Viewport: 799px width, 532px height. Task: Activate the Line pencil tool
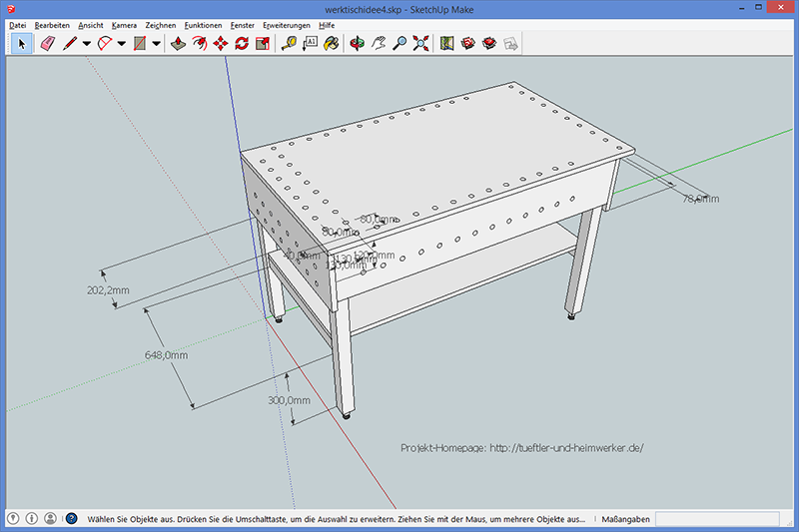(x=70, y=44)
